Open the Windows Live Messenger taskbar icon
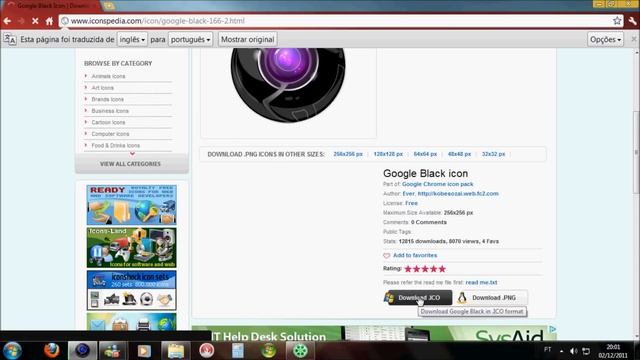This screenshot has height=360, width=640. click(112, 351)
